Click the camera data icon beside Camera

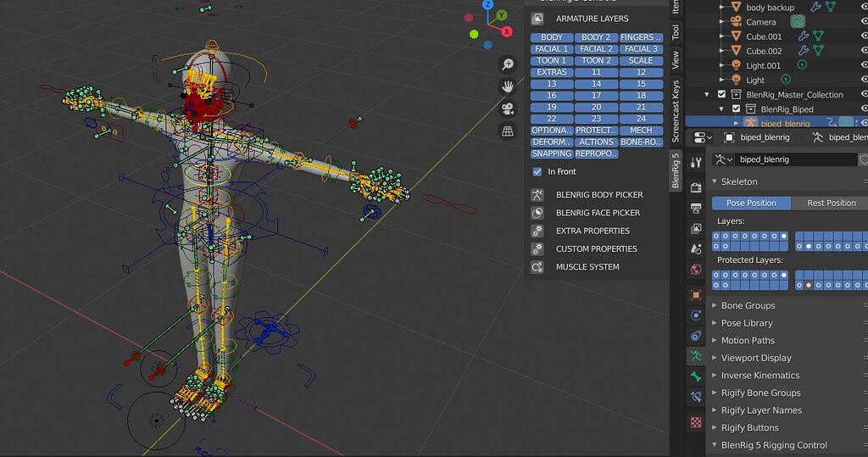(x=798, y=21)
